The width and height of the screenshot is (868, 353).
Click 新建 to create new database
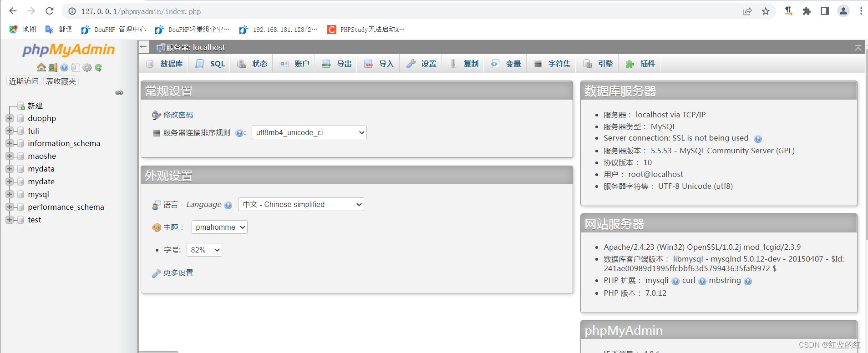click(35, 106)
